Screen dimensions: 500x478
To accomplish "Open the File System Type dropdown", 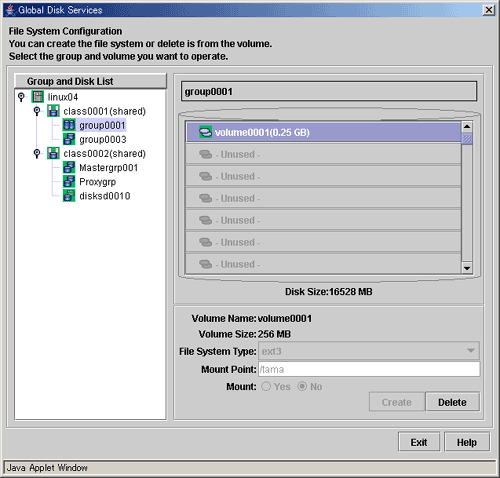I will point(369,351).
